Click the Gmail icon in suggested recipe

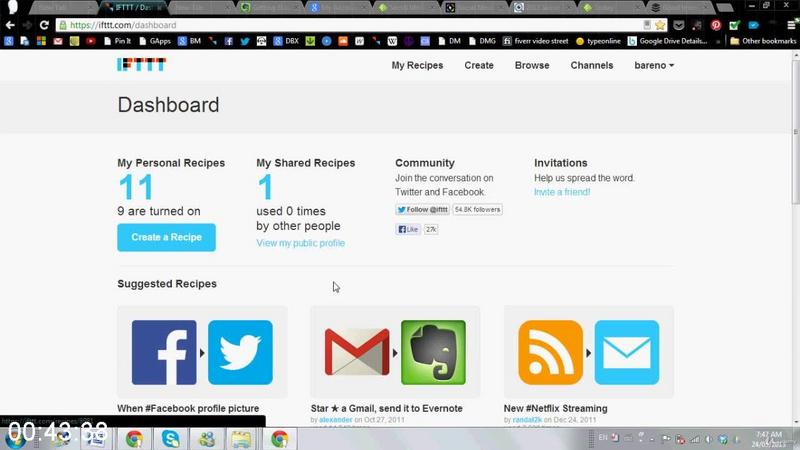[x=357, y=353]
